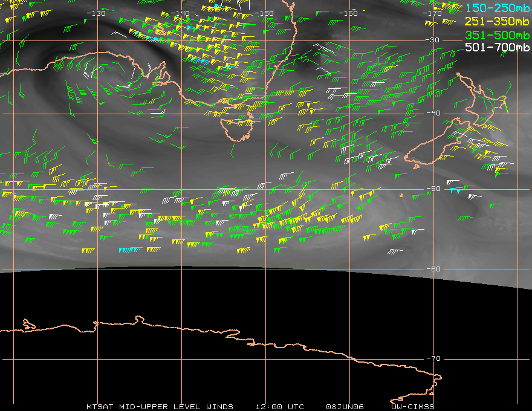Click the -60 latitude label
The width and height of the screenshot is (532, 411).
click(x=433, y=269)
